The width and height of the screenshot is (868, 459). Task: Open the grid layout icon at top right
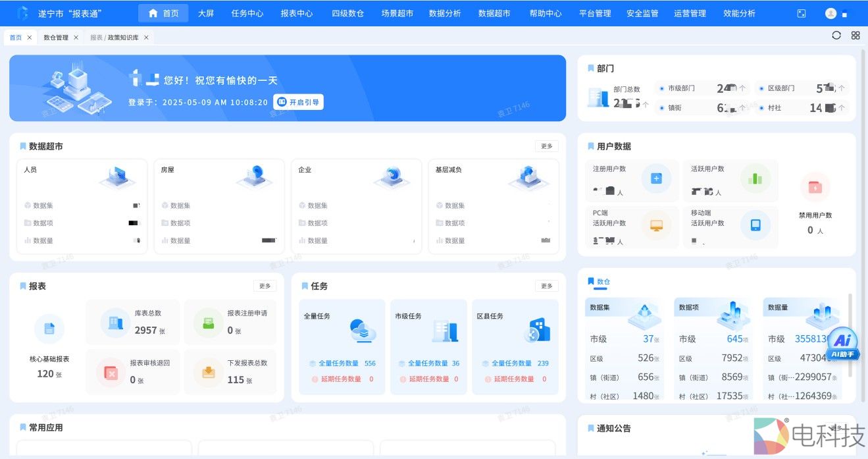[855, 36]
